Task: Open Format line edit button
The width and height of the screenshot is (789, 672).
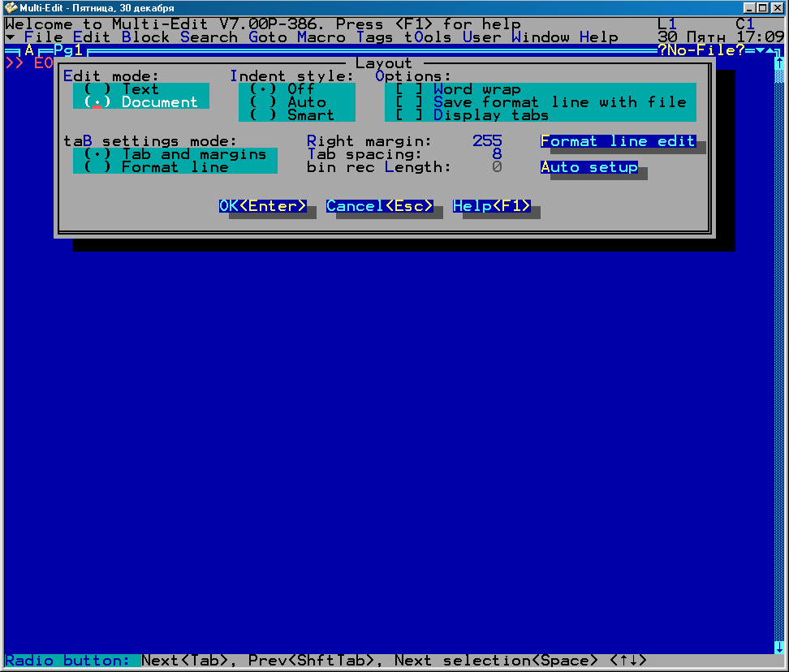Action: click(x=618, y=141)
